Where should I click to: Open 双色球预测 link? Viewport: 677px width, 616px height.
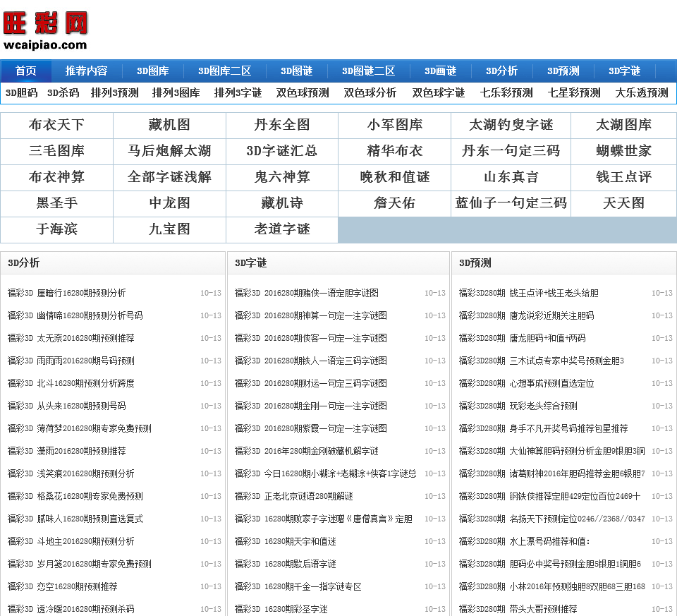[303, 93]
